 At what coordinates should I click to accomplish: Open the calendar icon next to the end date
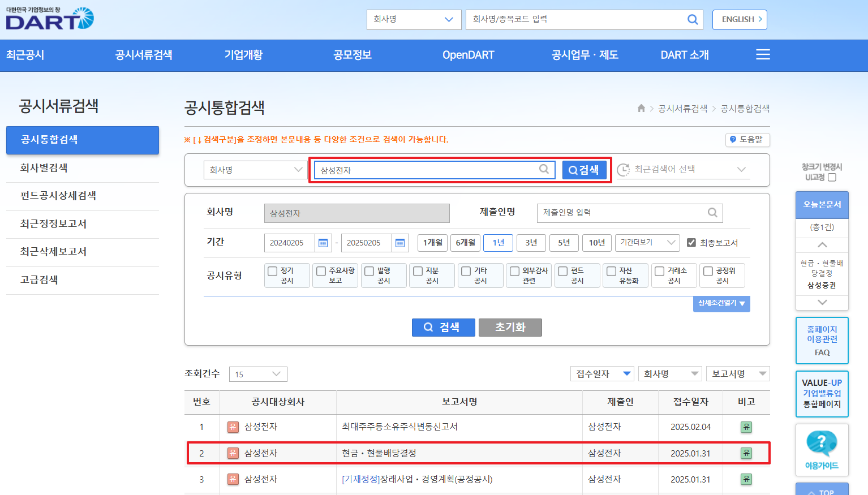[x=400, y=243]
